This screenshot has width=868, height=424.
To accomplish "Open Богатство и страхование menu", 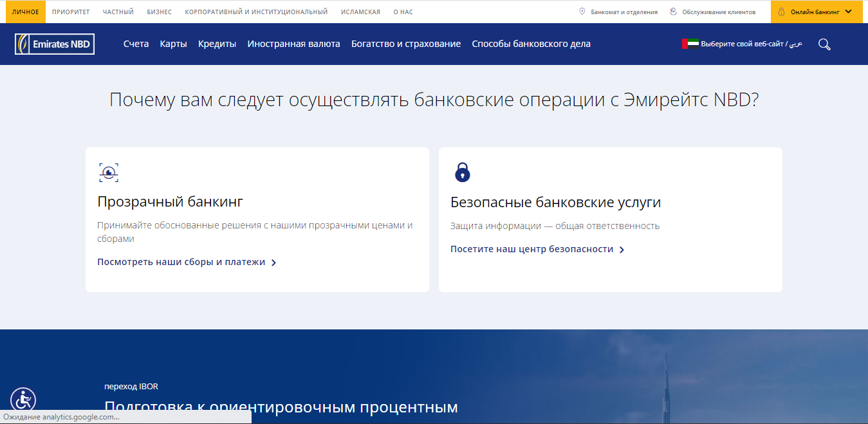I will 405,44.
